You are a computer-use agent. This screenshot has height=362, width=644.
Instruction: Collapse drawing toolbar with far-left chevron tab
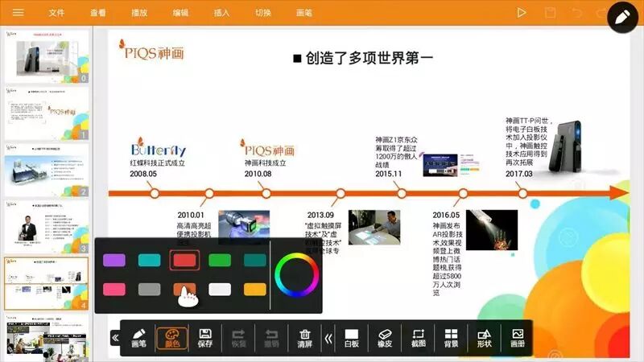115,338
